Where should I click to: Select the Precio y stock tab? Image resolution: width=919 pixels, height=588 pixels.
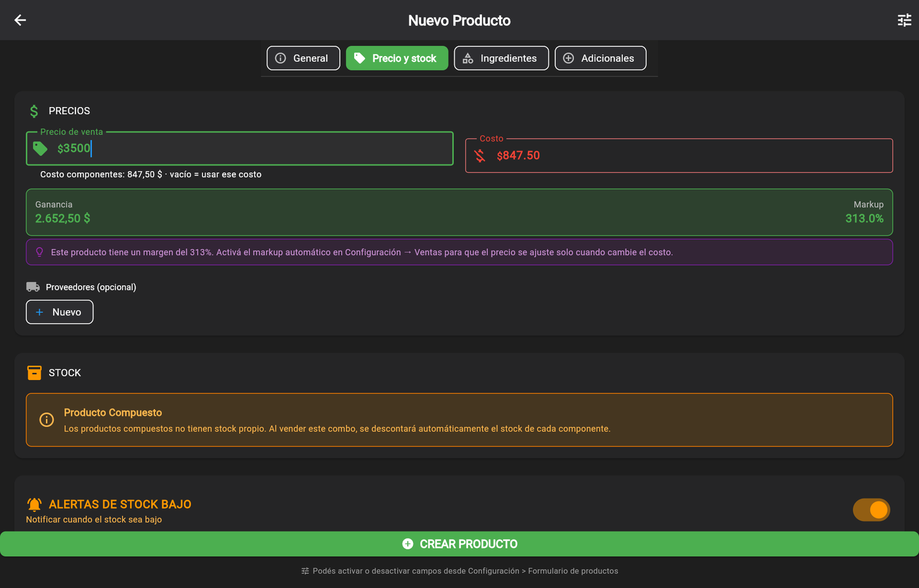tap(397, 58)
